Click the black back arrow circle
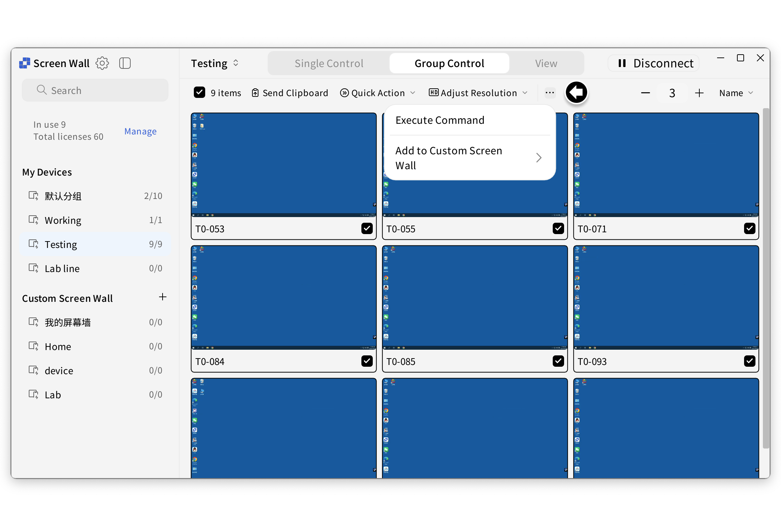The image size is (781, 532). 576,93
